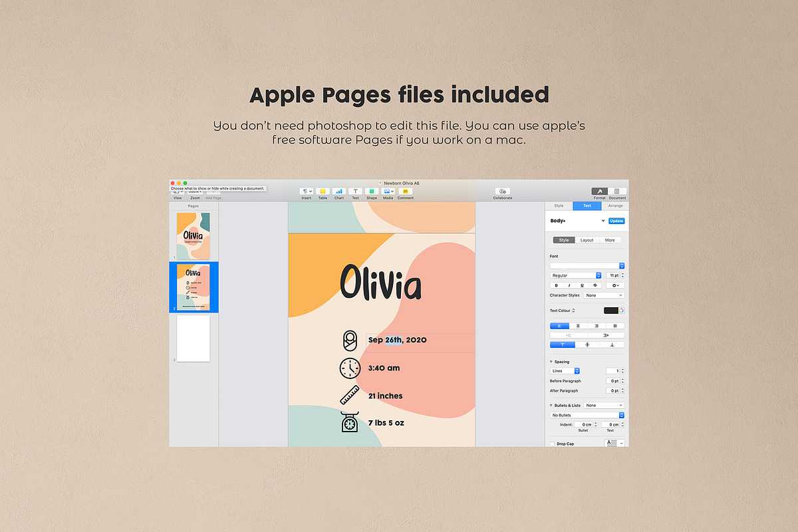This screenshot has width=798, height=532.
Task: Align text to bottom vertically
Action: coord(612,344)
